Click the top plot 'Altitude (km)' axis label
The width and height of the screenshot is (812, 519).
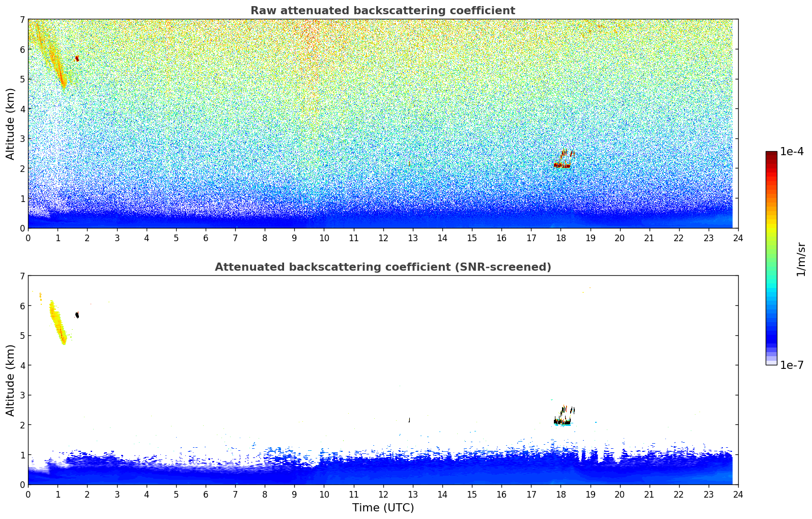tap(11, 124)
